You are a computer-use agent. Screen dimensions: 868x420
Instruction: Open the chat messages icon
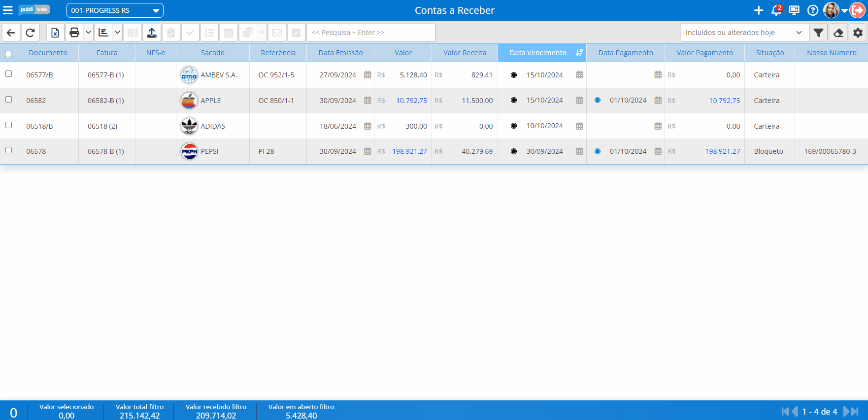(x=794, y=10)
